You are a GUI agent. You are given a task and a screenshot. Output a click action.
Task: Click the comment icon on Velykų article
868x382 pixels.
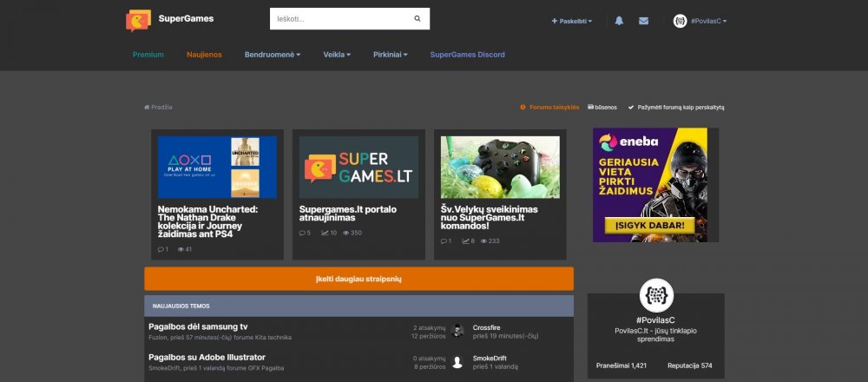click(x=444, y=241)
